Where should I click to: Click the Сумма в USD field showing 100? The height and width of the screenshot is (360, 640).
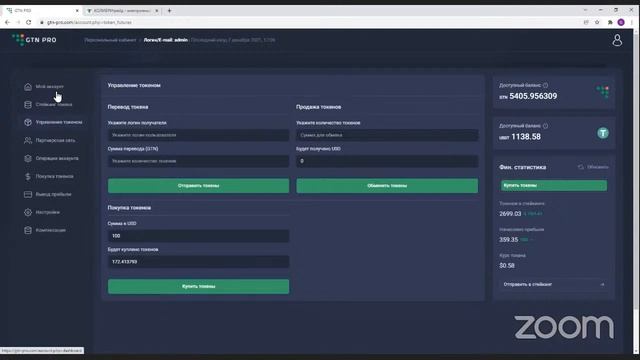pos(198,236)
